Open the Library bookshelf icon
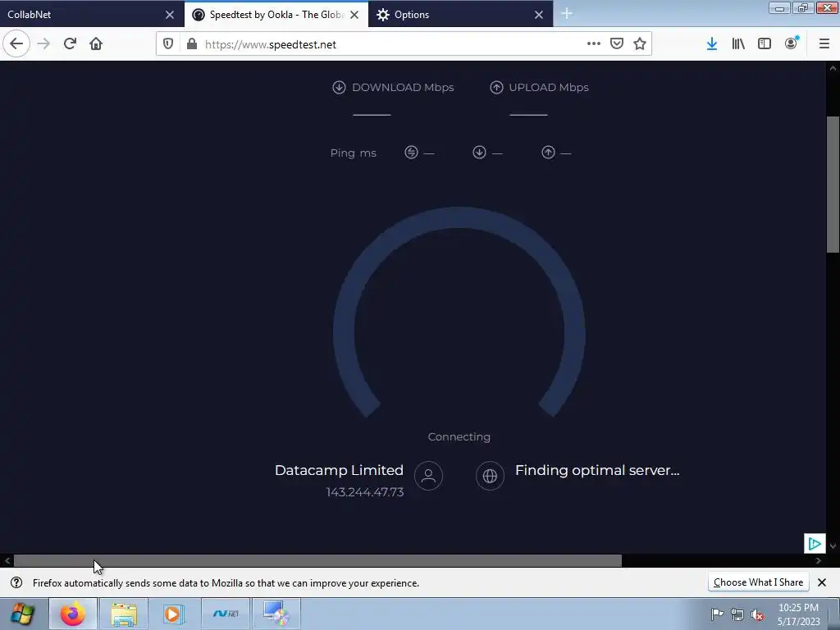The width and height of the screenshot is (840, 630). click(x=738, y=44)
